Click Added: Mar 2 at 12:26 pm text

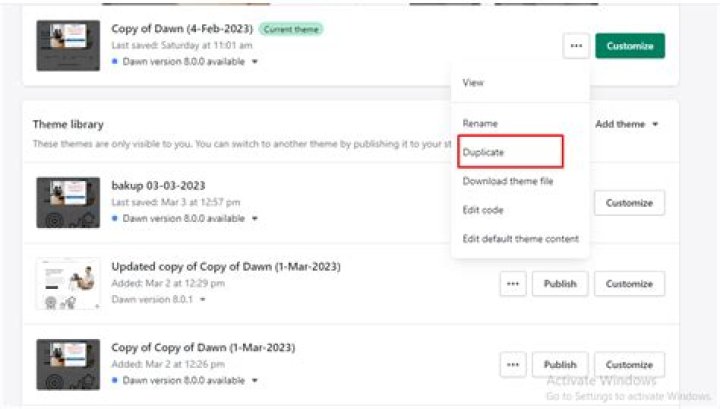pyautogui.click(x=168, y=364)
